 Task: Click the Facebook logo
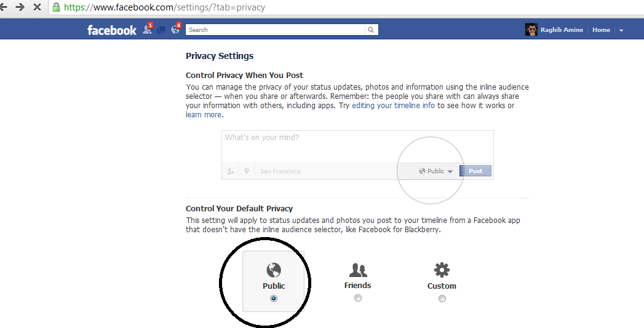pos(112,30)
